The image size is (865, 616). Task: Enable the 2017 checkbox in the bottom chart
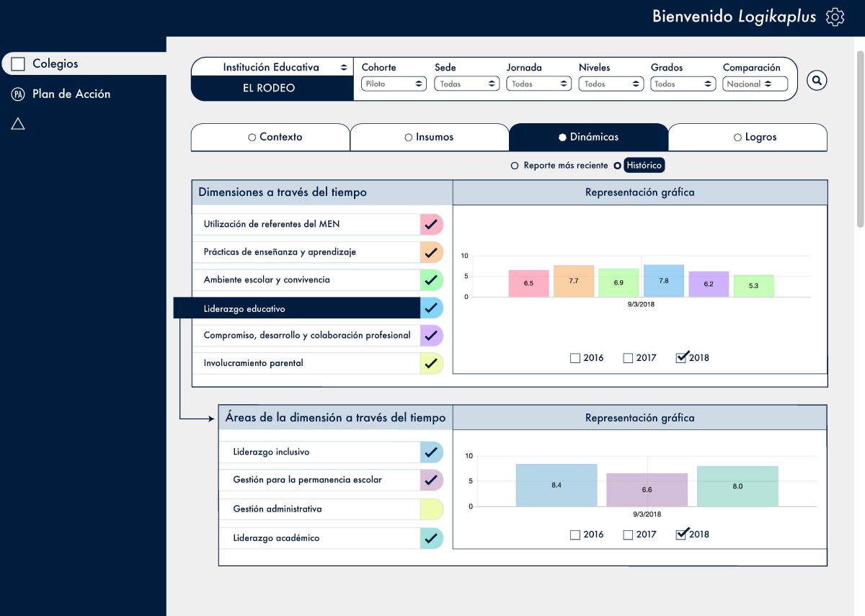[628, 535]
